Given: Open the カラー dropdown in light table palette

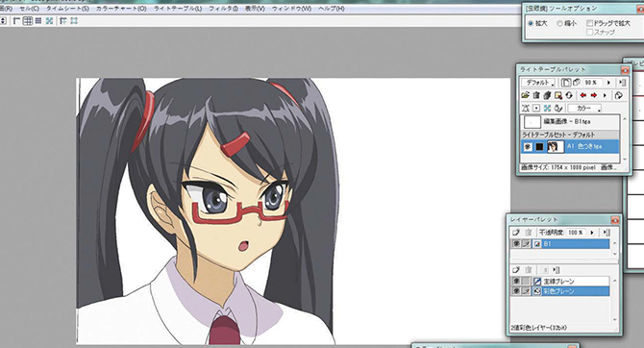Looking at the screenshot, I should pyautogui.click(x=584, y=108).
